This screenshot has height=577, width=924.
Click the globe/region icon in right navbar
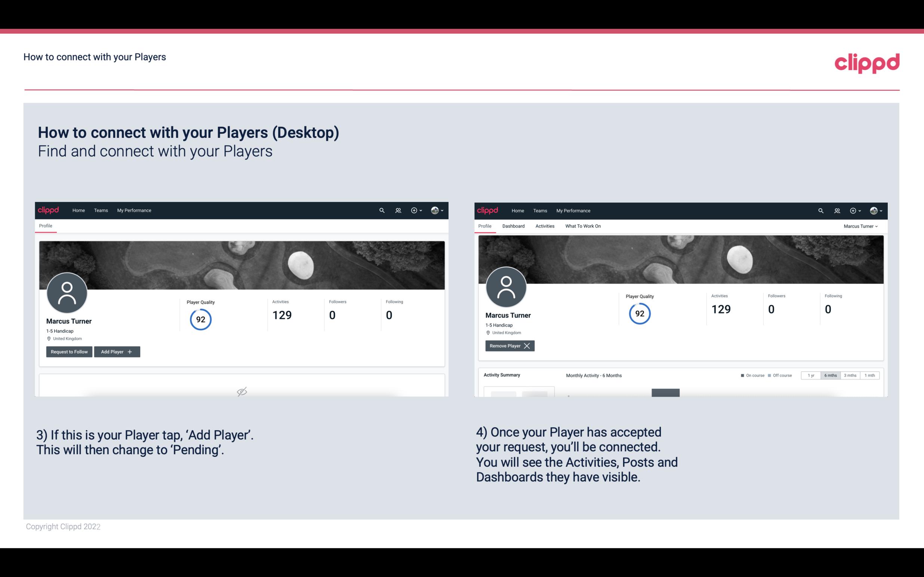pos(874,210)
